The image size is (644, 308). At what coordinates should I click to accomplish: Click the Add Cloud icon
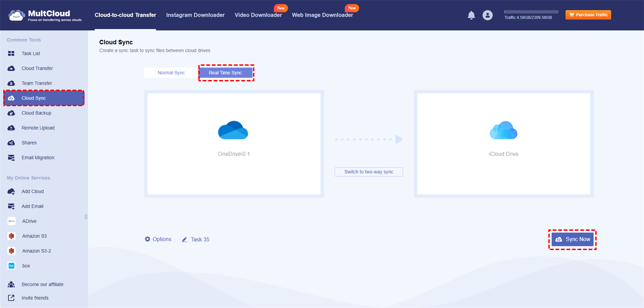tap(11, 191)
